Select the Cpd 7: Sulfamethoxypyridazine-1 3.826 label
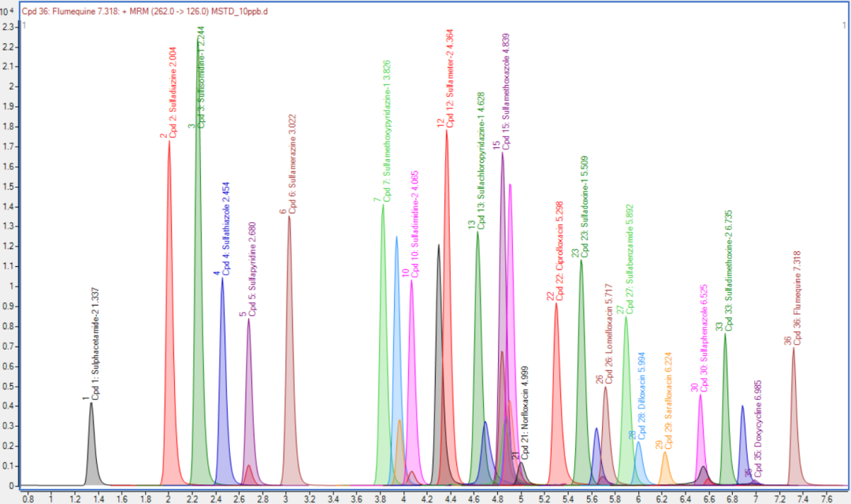This screenshot has width=851, height=504. coord(387,131)
